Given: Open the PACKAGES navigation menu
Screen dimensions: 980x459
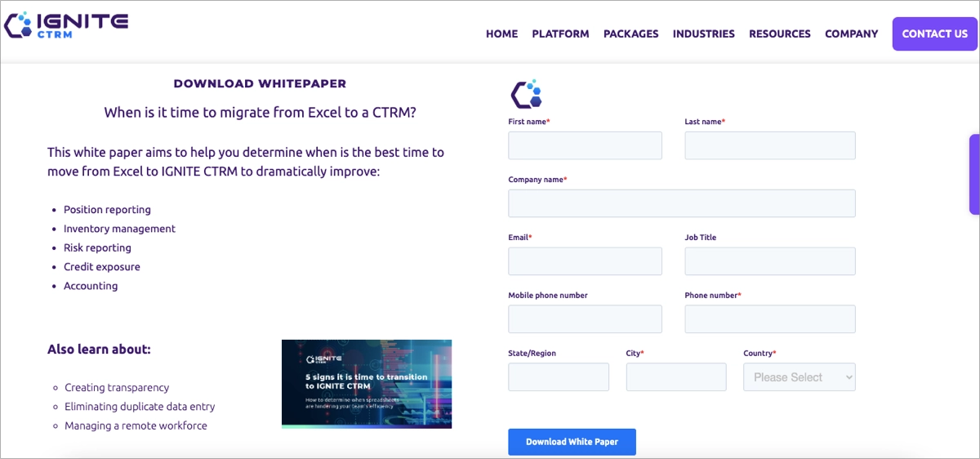Looking at the screenshot, I should 630,34.
